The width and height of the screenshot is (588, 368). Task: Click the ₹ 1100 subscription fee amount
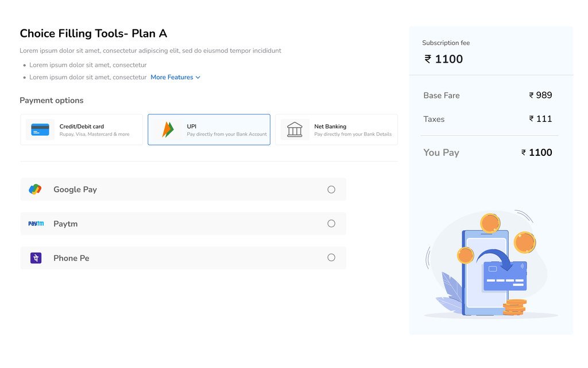coord(444,59)
